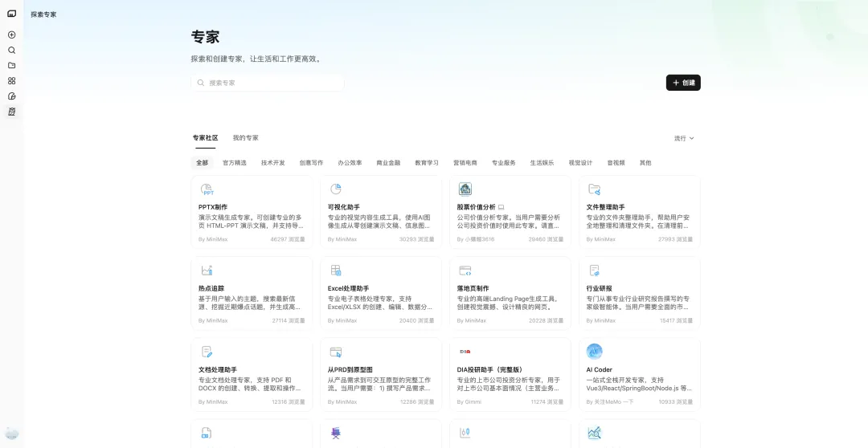Switch to the 专家社区 tab
Image resolution: width=868 pixels, height=448 pixels.
coord(206,138)
